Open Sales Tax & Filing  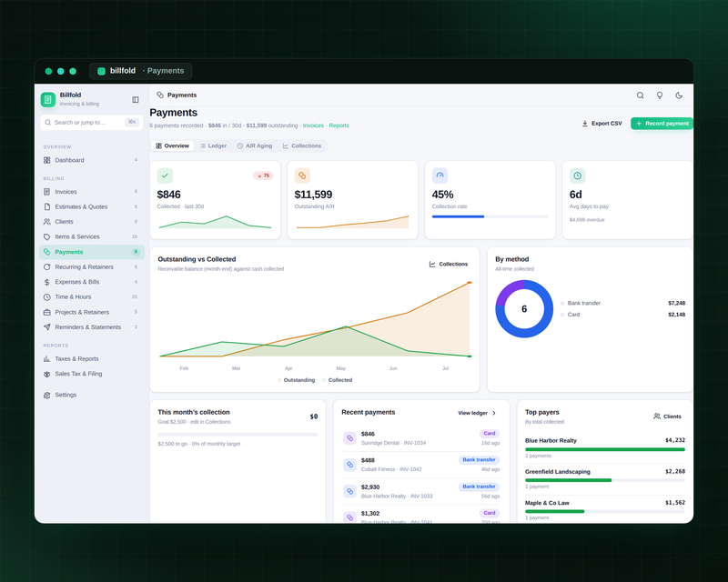tap(92, 374)
